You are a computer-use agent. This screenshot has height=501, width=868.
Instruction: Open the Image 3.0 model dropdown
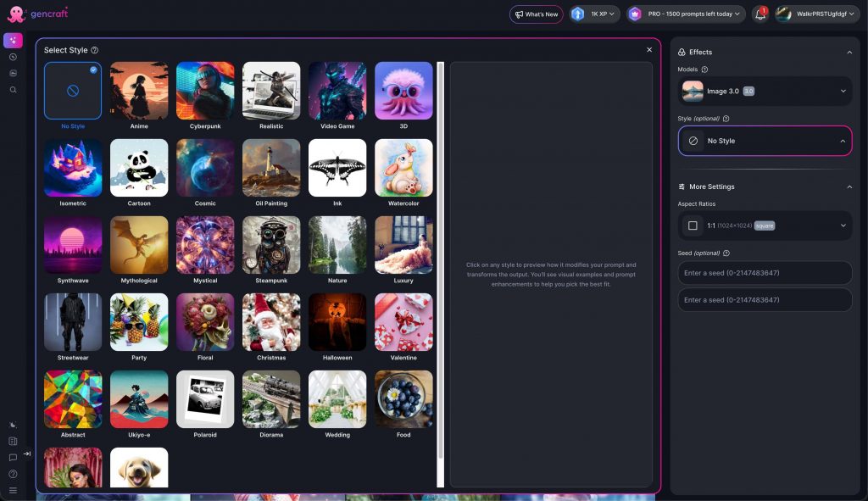(x=765, y=91)
